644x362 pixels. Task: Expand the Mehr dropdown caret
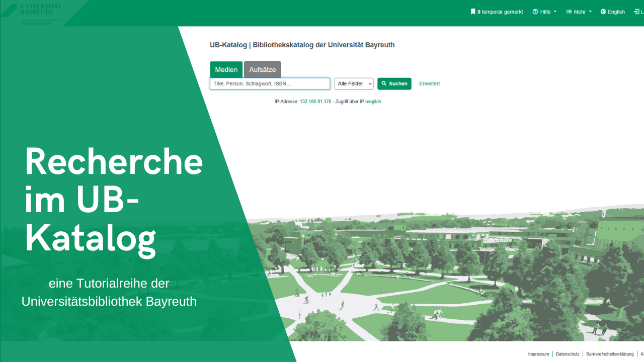coord(590,12)
